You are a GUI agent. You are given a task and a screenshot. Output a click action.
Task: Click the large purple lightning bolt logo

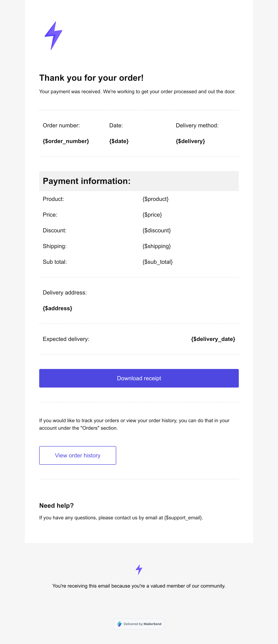[53, 36]
